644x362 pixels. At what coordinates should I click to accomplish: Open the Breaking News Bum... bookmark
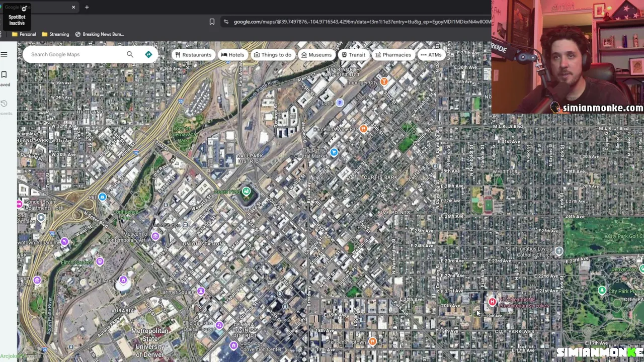tap(100, 34)
